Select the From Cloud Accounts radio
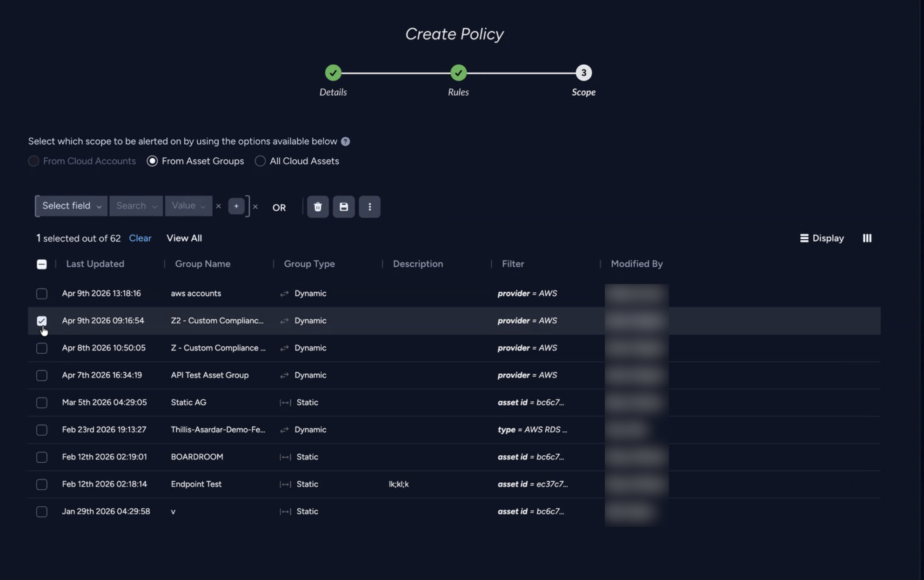924x580 pixels. coord(33,161)
